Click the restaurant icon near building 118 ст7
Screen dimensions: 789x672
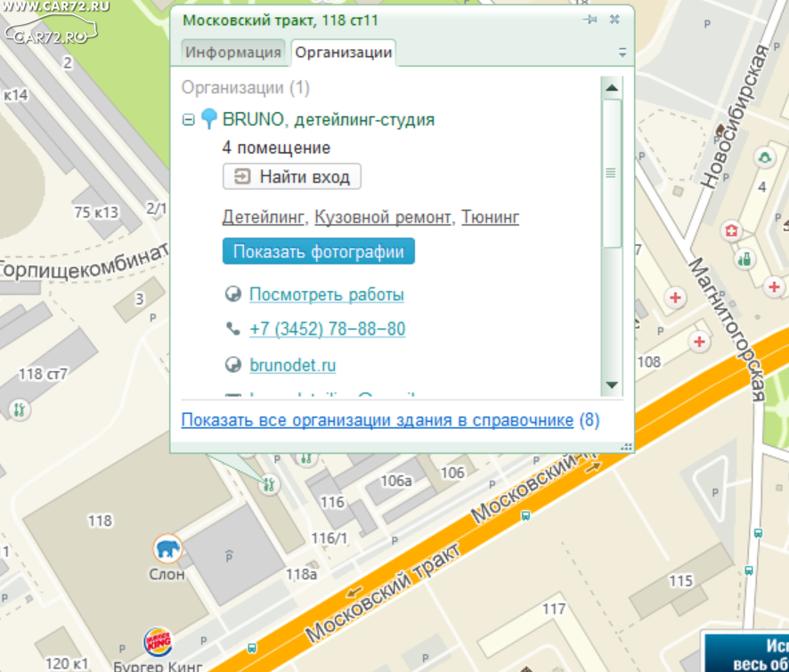coord(20,410)
